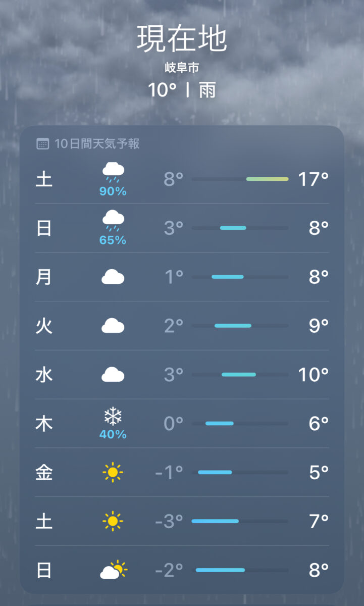Tap the snowflake icon in the 木 row
Viewport: 364px width, 606px height.
pyautogui.click(x=113, y=417)
